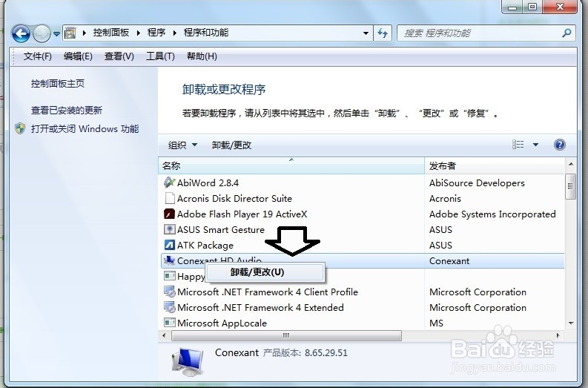
Task: Open 打开或关闭 Windows 功能 link
Action: 85,128
